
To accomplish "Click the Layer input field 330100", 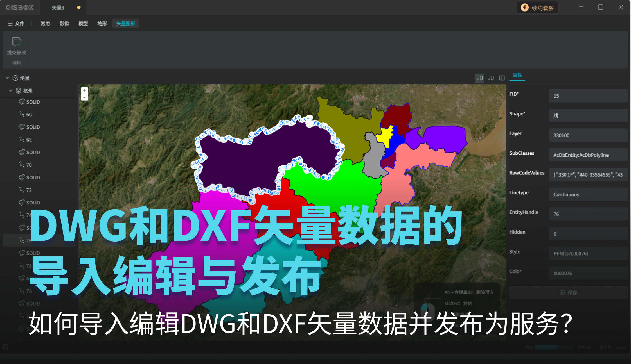I will [x=588, y=135].
